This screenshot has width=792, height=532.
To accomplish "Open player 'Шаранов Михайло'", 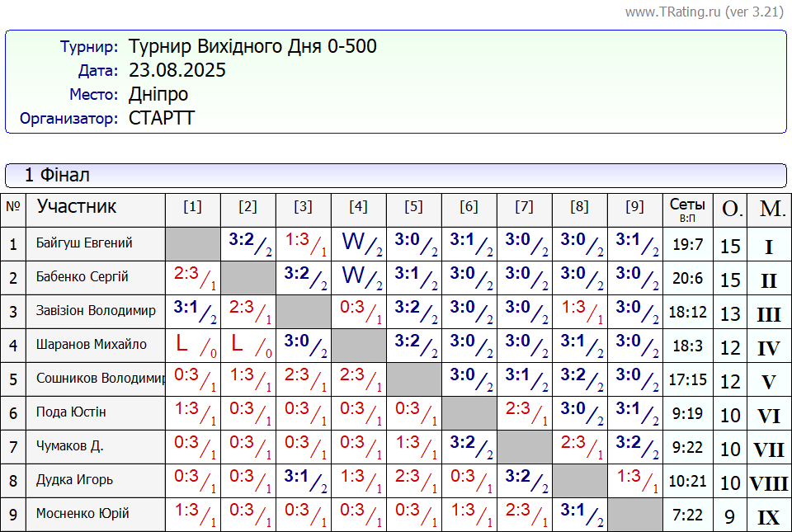I will click(92, 345).
